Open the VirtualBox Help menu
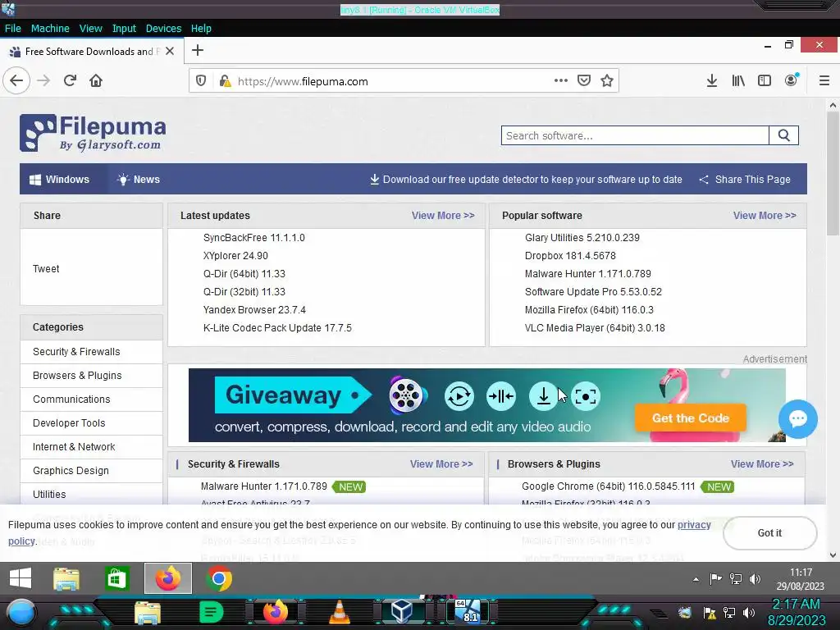 [x=201, y=29]
